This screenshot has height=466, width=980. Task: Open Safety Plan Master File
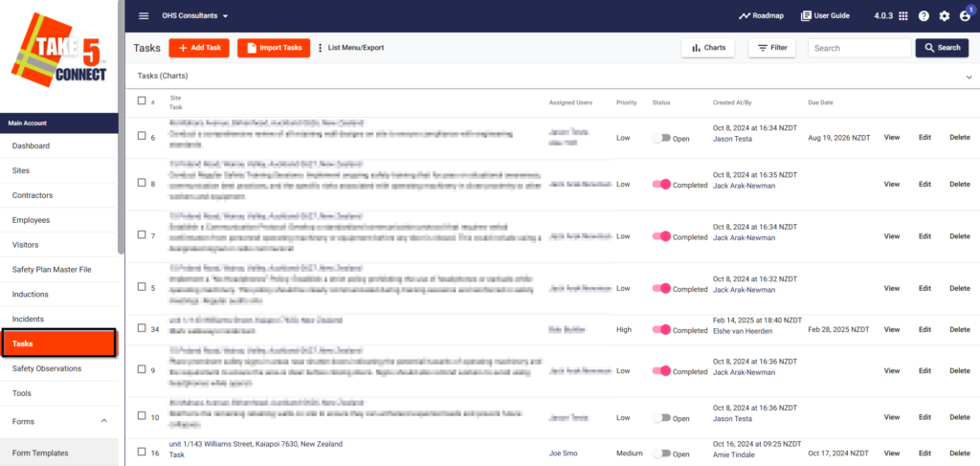pos(58,269)
